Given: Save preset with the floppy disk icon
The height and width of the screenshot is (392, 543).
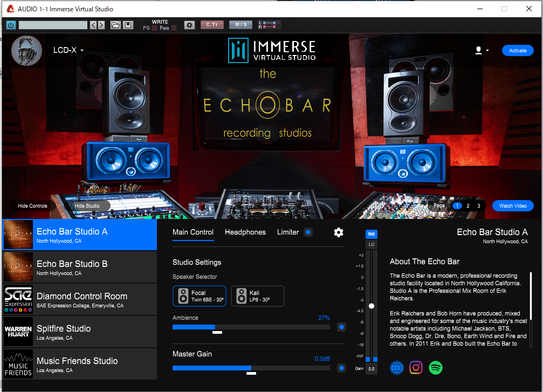Looking at the screenshot, I should [128, 25].
